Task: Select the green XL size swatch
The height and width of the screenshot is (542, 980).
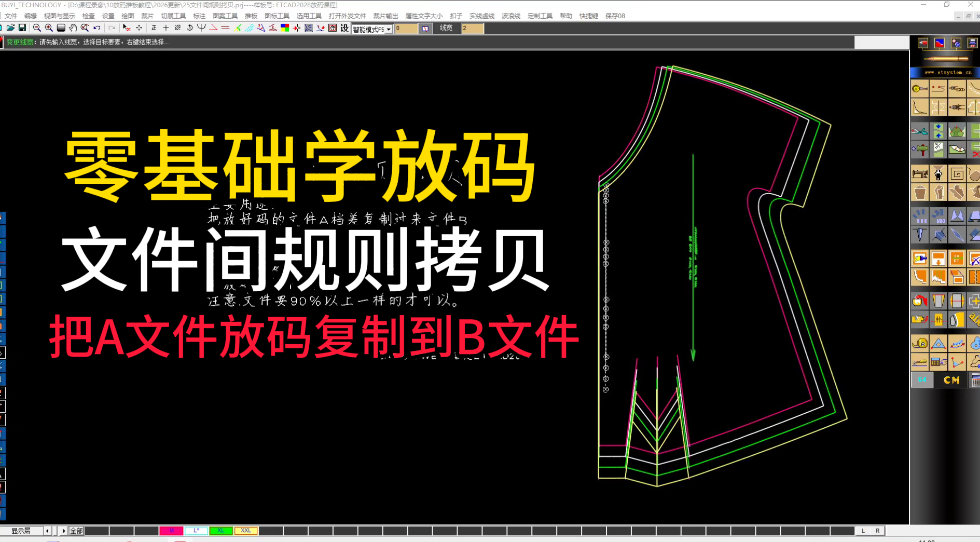Action: tap(221, 531)
